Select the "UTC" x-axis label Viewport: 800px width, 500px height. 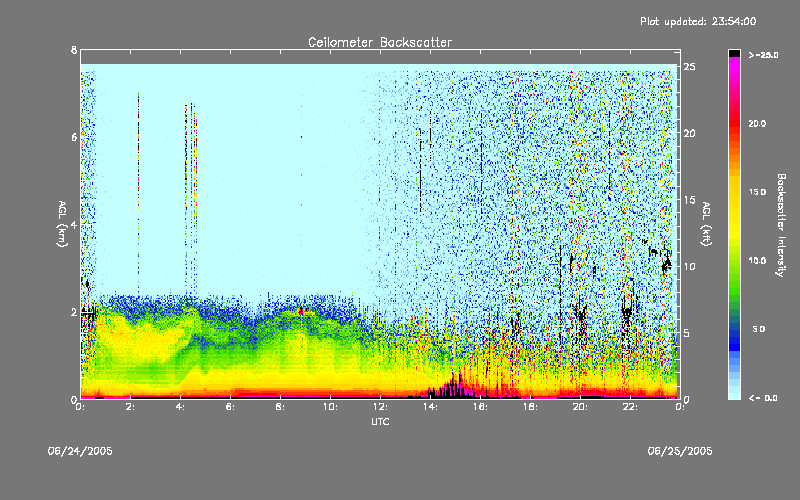point(380,422)
